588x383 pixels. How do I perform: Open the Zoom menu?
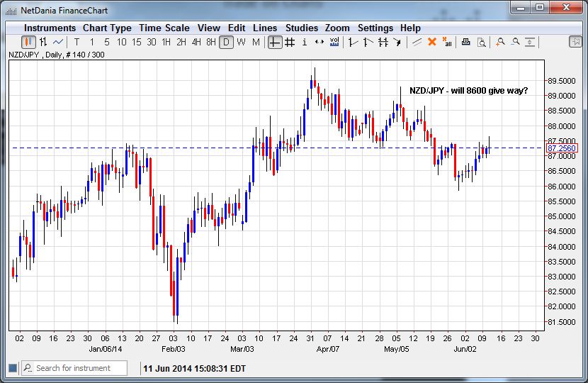(x=337, y=28)
